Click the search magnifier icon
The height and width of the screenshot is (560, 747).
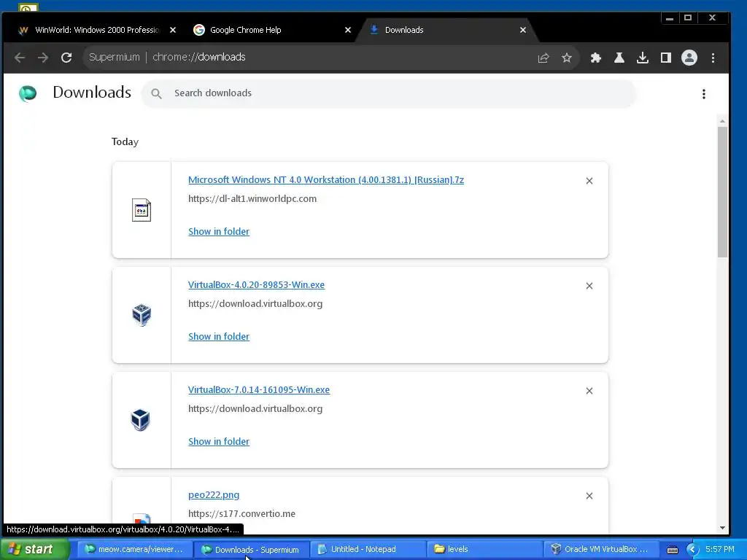tap(156, 94)
